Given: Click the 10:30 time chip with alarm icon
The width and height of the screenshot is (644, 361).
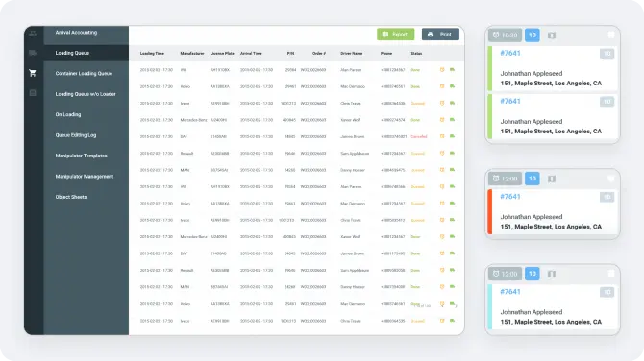Looking at the screenshot, I should [506, 36].
